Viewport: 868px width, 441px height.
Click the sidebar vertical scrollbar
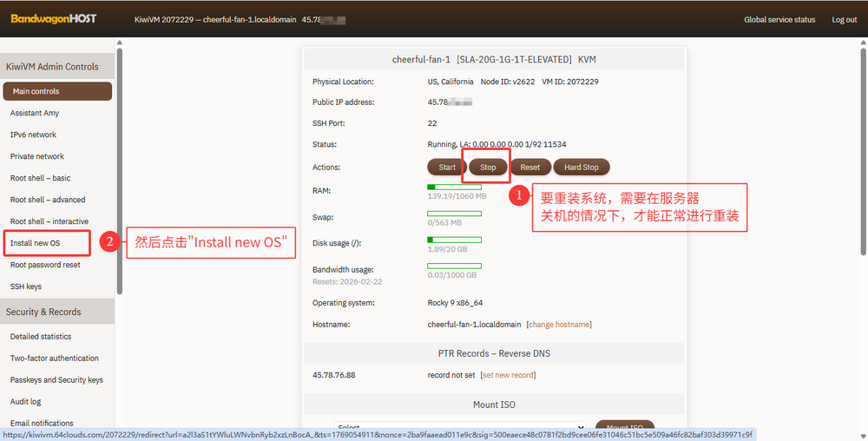click(119, 174)
